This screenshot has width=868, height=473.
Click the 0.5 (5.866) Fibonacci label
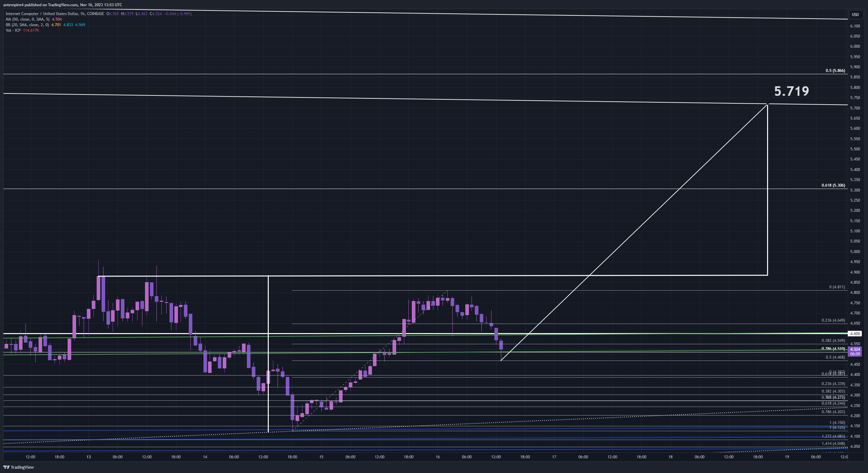point(835,71)
